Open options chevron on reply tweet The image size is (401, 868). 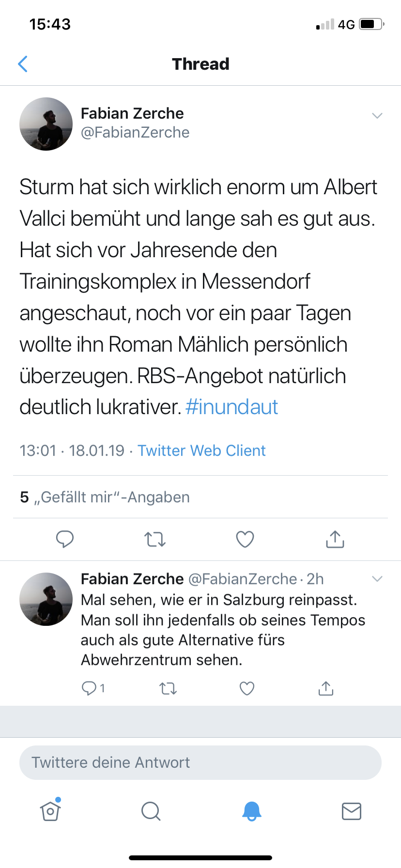[377, 579]
